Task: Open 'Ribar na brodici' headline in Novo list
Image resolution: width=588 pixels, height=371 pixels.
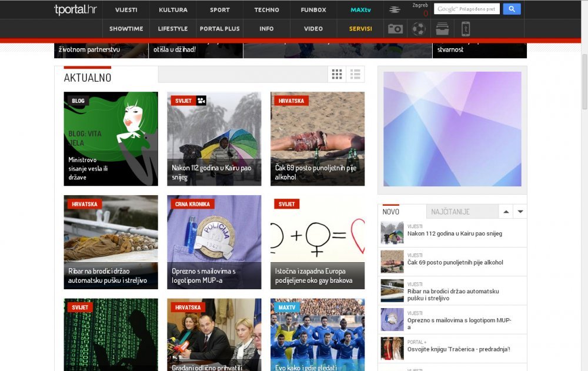Action: point(453,295)
